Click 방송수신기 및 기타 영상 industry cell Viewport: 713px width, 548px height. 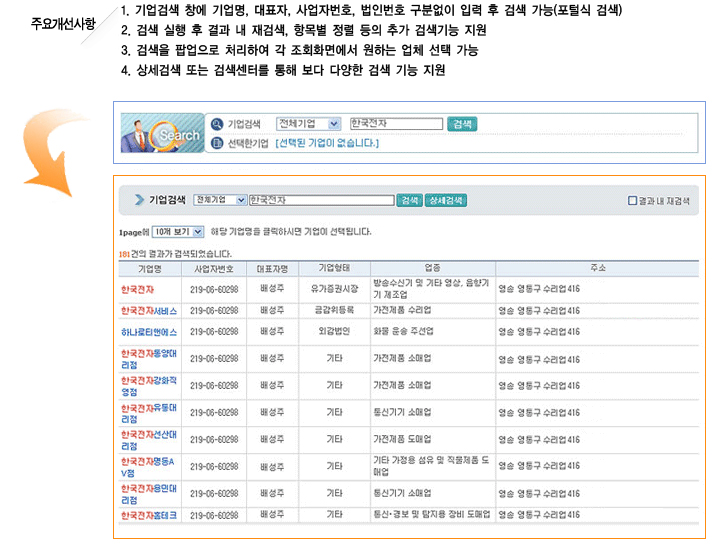pos(431,289)
